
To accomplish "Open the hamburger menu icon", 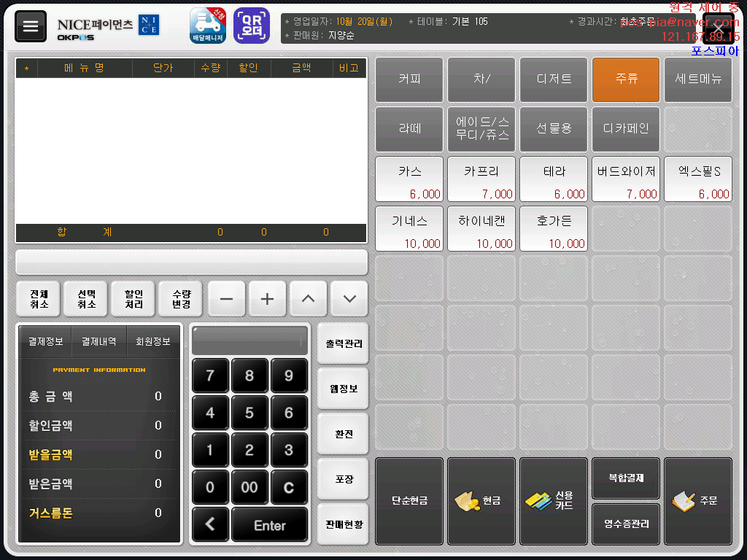I will 30,26.
